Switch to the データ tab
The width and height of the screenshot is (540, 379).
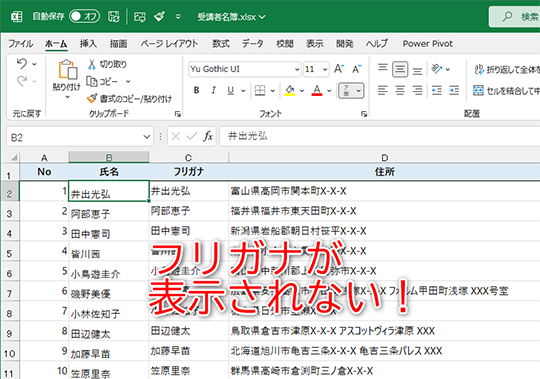coord(252,43)
